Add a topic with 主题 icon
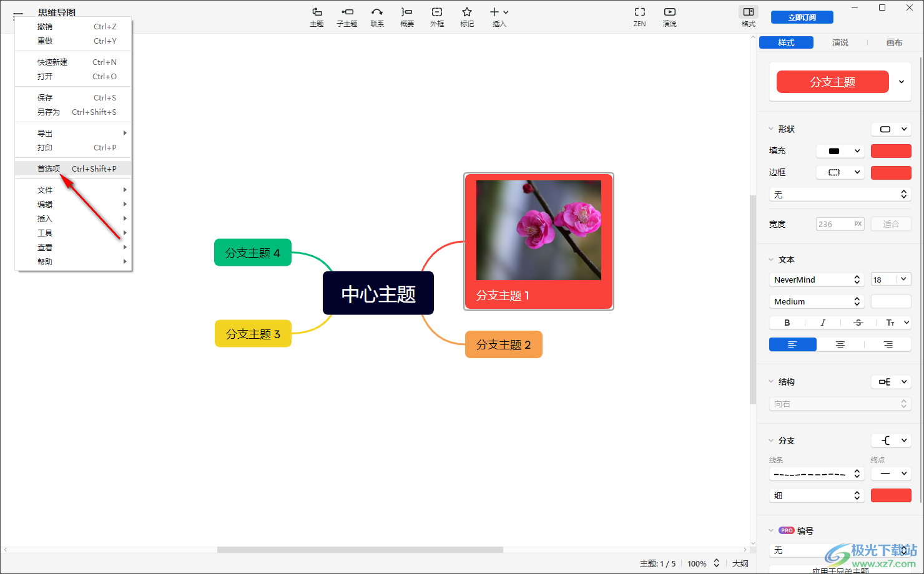Screen dimensions: 924x574 (x=317, y=17)
